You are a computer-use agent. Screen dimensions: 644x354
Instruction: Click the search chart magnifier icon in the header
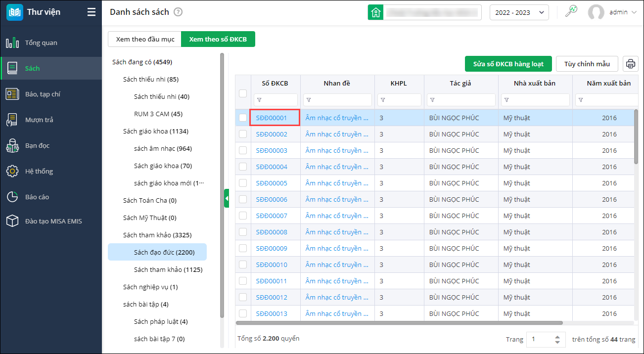point(572,11)
